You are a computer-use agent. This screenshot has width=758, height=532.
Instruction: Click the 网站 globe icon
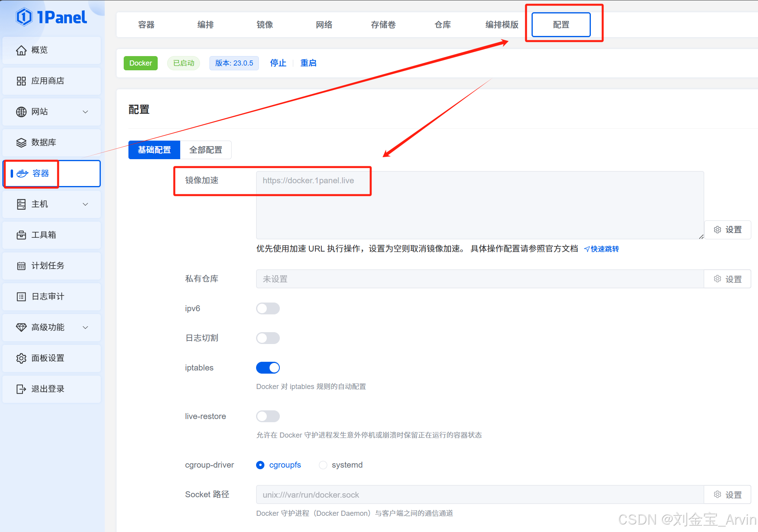21,112
